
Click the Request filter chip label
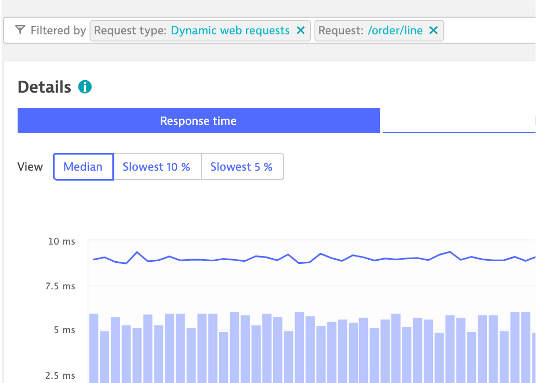point(341,30)
